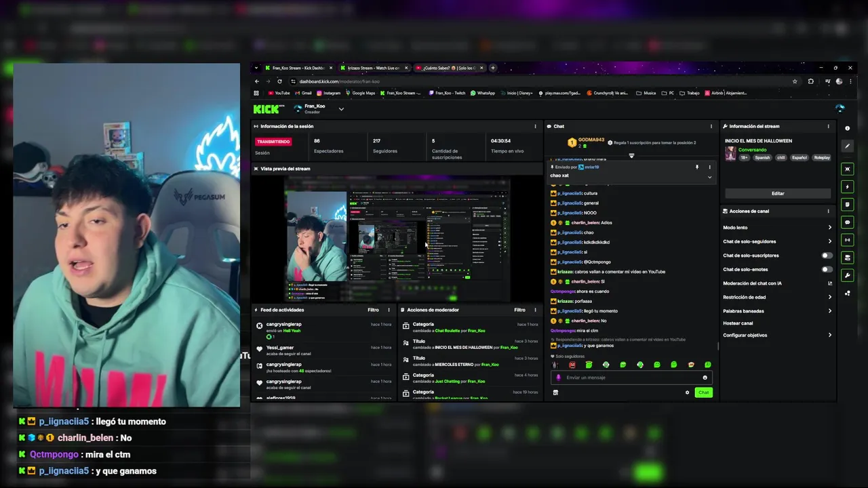The height and width of the screenshot is (488, 868).
Task: Open Chat panel three-dot menu
Action: (x=711, y=126)
